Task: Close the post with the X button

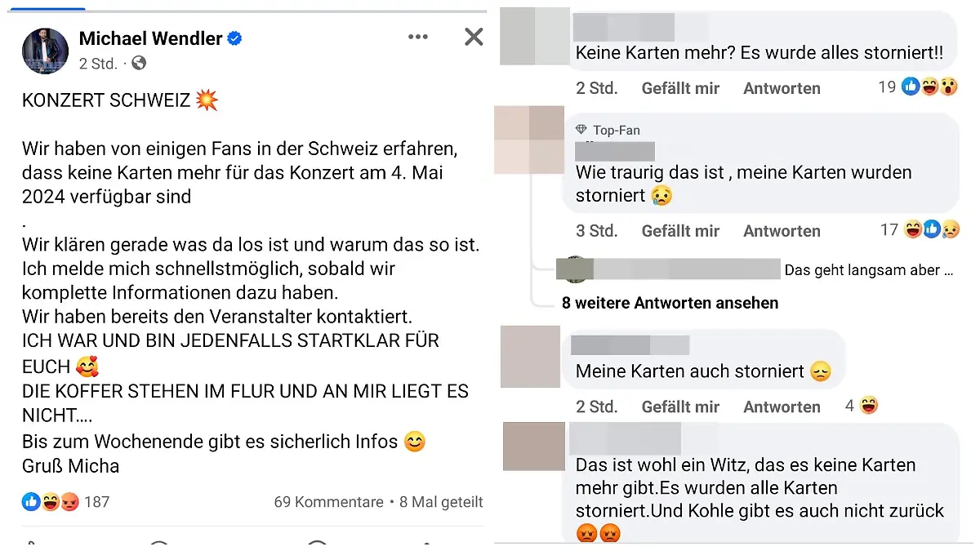Action: tap(474, 37)
